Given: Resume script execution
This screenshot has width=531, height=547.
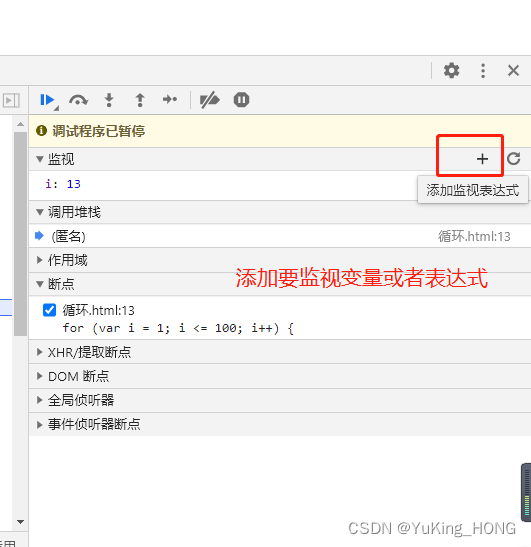Looking at the screenshot, I should pos(47,100).
